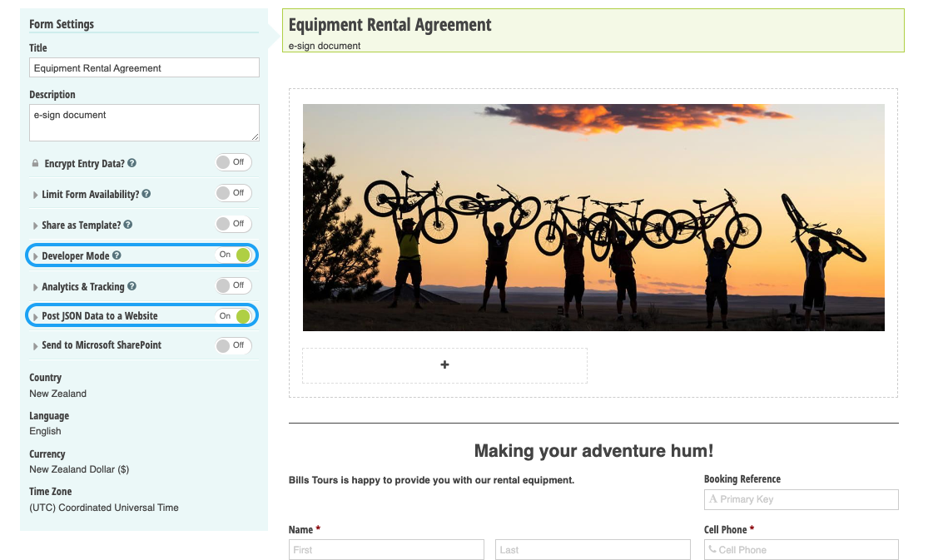Screen dimensions: 948x560
Task: Click the form Title input field
Action: point(144,67)
